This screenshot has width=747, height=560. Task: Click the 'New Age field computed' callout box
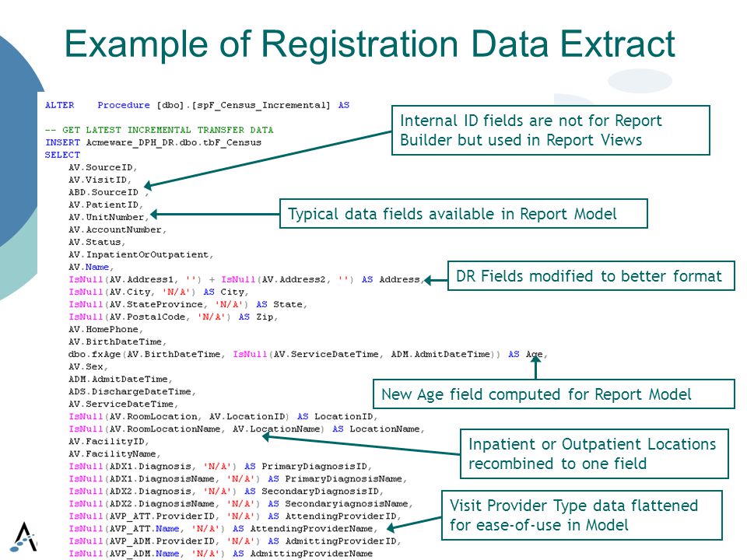[553, 394]
